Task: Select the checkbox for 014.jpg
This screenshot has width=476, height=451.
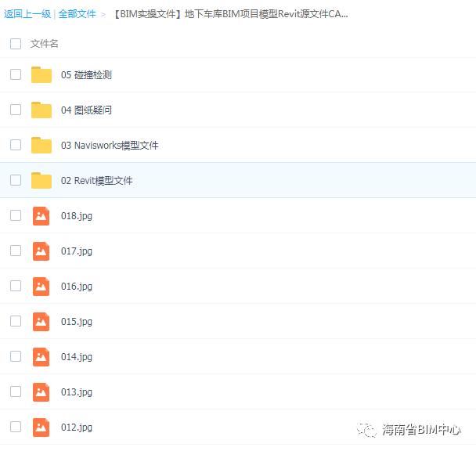Action: 16,356
